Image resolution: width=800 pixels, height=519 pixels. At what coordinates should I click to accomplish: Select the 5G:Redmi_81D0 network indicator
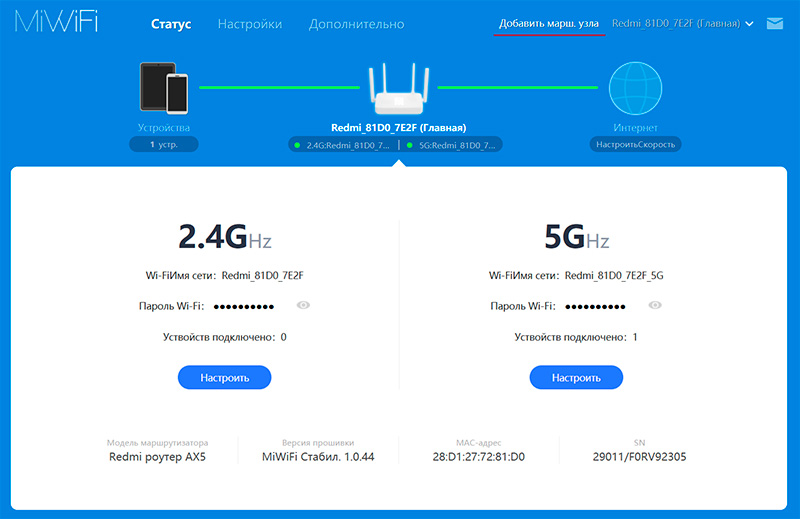coord(454,145)
